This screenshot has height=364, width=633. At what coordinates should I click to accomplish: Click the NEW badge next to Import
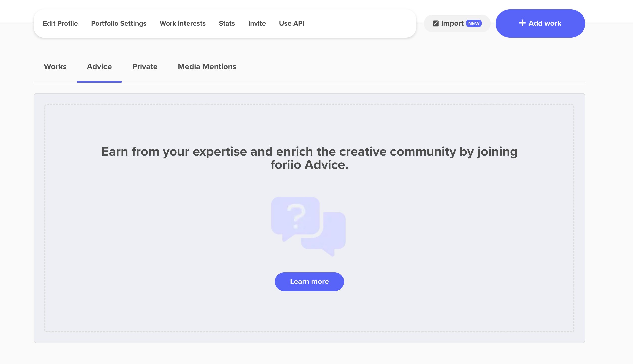pyautogui.click(x=474, y=23)
